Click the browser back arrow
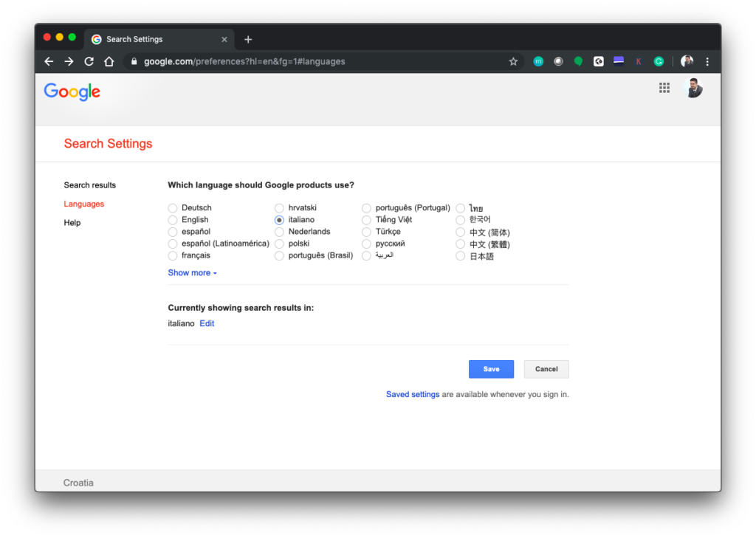 coord(49,62)
